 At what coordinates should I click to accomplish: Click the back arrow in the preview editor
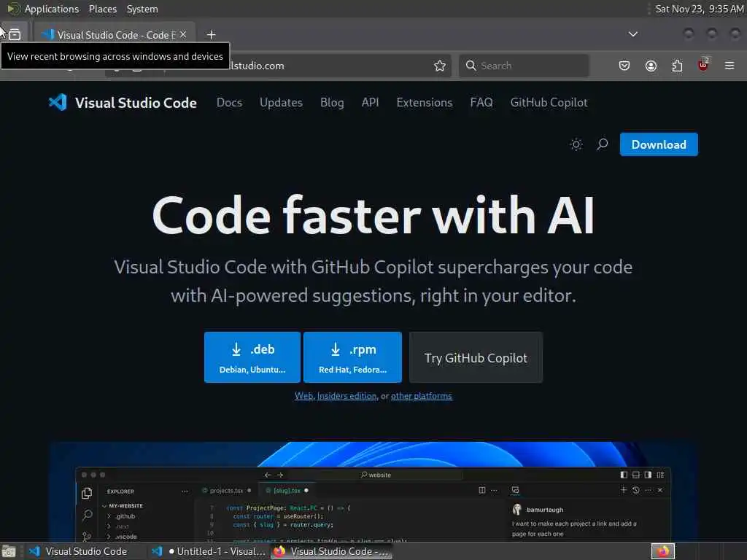pos(268,475)
